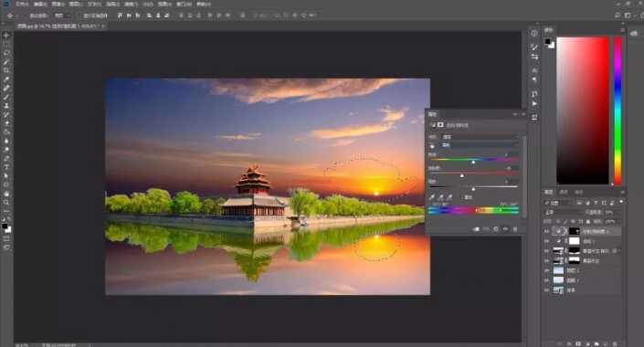Toggle adjustment visibility eye in Properties footer
The height and width of the screenshot is (347, 644).
[x=505, y=228]
